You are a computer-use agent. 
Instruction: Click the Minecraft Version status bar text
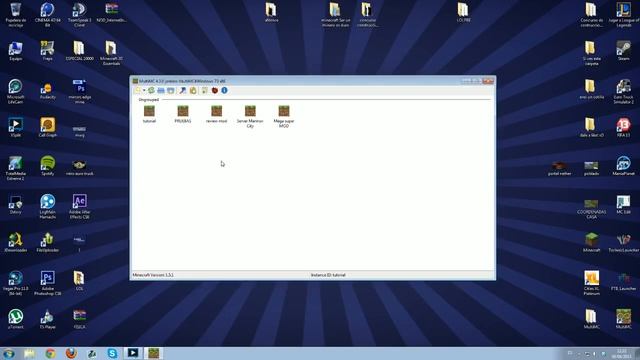tap(153, 275)
